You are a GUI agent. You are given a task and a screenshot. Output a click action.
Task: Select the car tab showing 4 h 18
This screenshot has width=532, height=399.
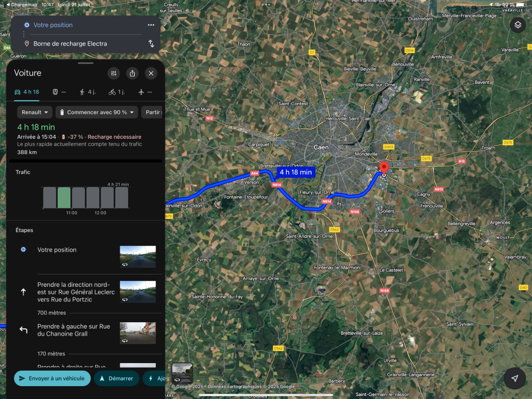27,92
